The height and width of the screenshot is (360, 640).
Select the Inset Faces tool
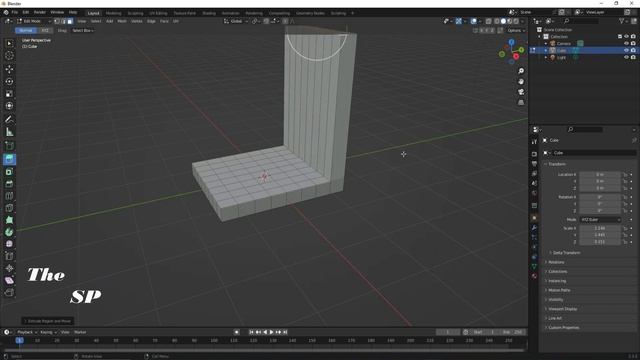pyautogui.click(x=9, y=172)
